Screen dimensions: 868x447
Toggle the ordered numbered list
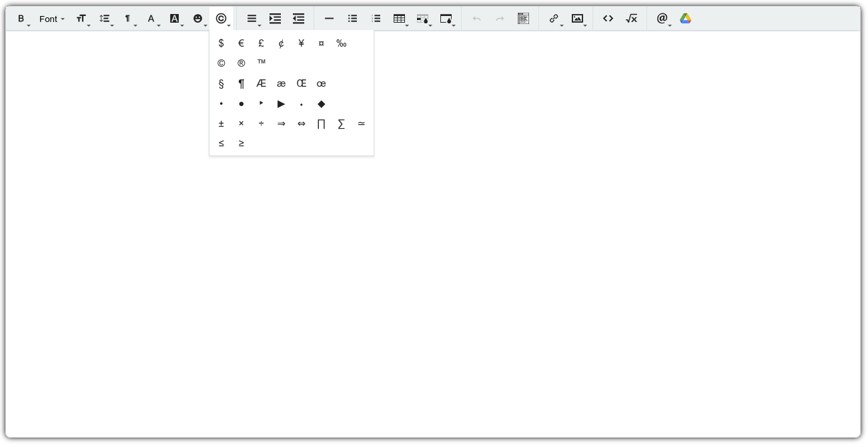pyautogui.click(x=376, y=19)
